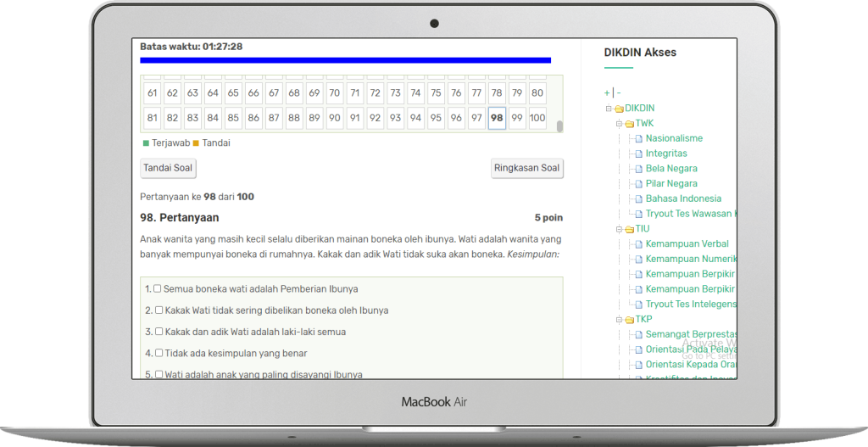This screenshot has height=447, width=868.
Task: Check option 5 Wati paling disayangi checkbox
Action: [159, 374]
